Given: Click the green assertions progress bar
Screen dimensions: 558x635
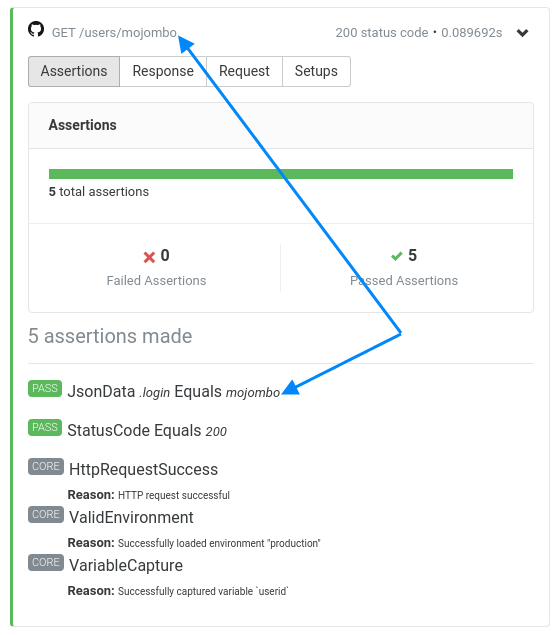Looking at the screenshot, I should point(281,174).
